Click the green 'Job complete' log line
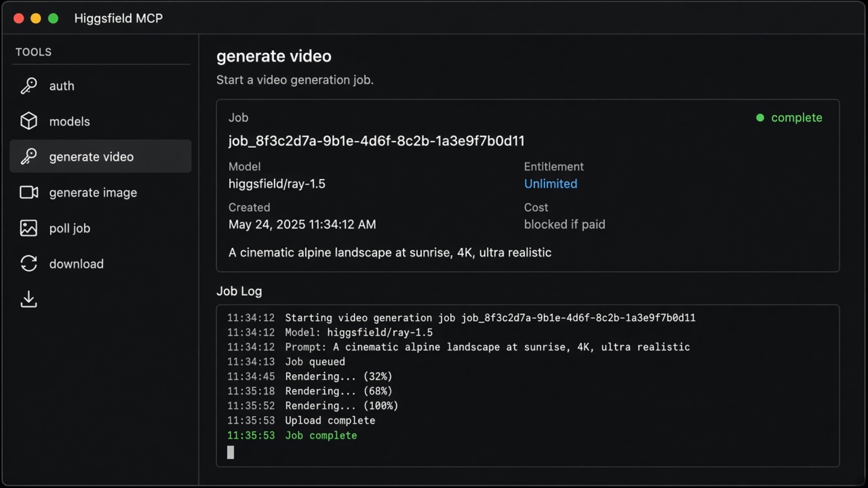The image size is (868, 488). (x=292, y=435)
